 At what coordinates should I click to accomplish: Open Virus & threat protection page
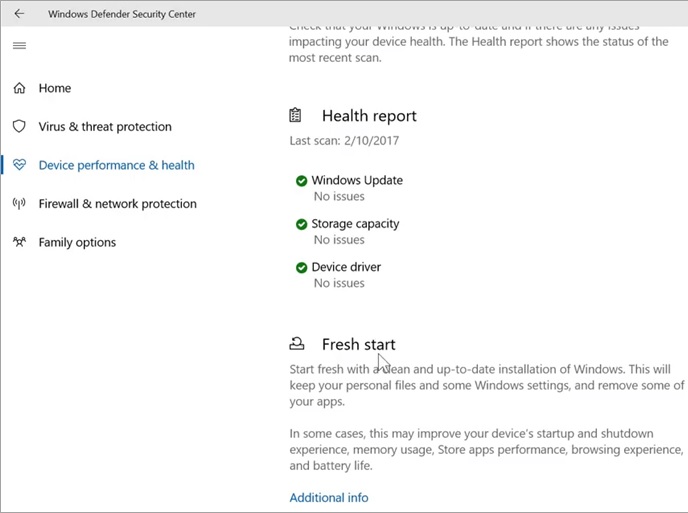[x=105, y=127]
